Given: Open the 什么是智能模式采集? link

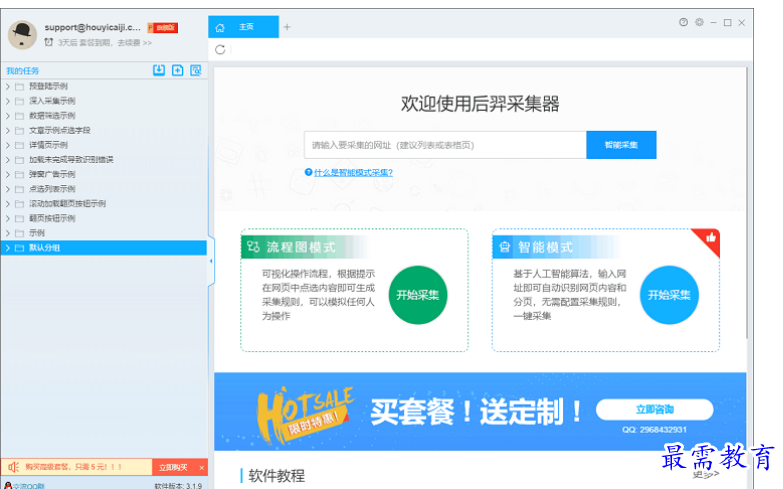Looking at the screenshot, I should [x=353, y=172].
